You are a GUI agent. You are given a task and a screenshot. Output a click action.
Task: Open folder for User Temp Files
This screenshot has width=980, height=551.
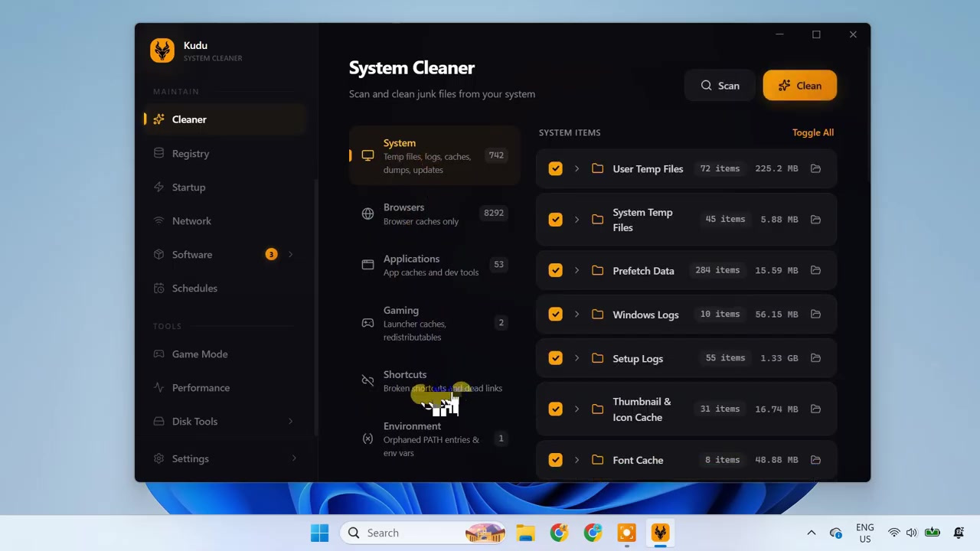(x=815, y=168)
